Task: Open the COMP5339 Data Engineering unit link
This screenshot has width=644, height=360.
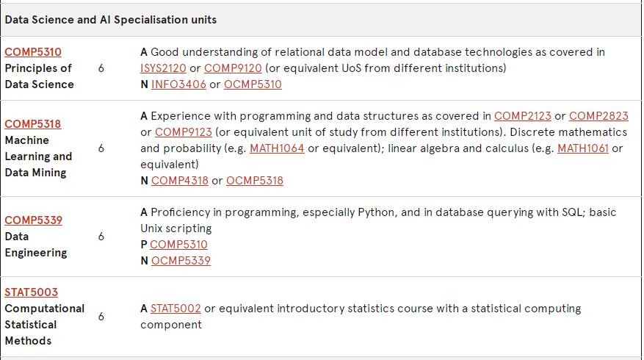Action: pos(33,220)
